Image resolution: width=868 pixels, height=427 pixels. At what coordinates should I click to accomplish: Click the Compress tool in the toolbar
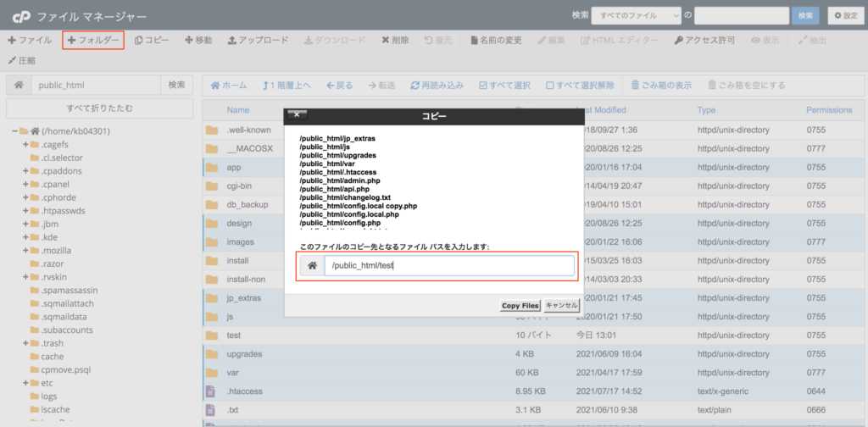coord(22,60)
